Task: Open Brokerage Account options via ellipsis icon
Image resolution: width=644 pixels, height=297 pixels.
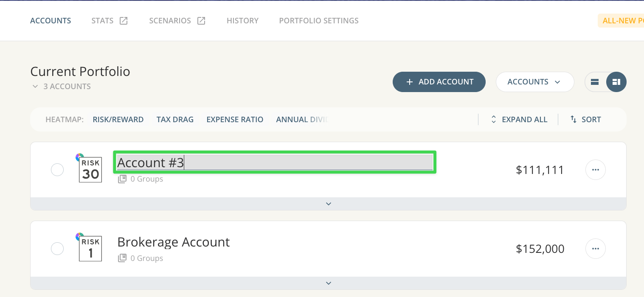Action: coord(596,248)
